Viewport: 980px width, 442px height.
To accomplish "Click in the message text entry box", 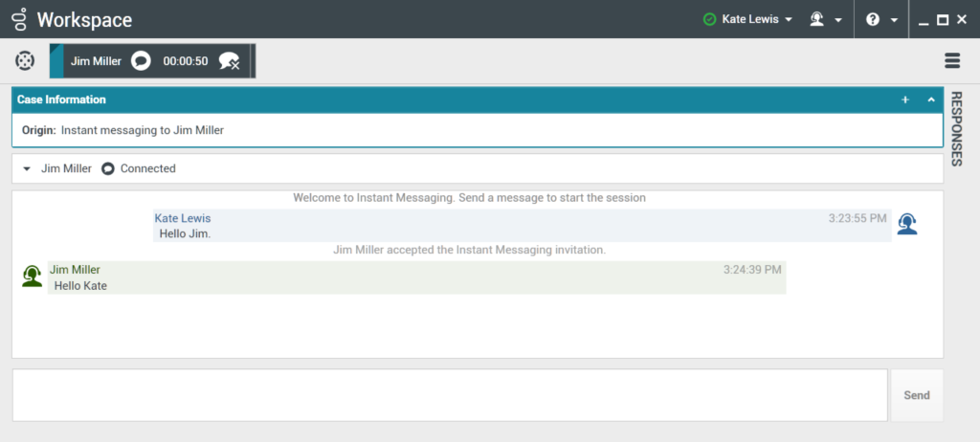I will (x=450, y=395).
